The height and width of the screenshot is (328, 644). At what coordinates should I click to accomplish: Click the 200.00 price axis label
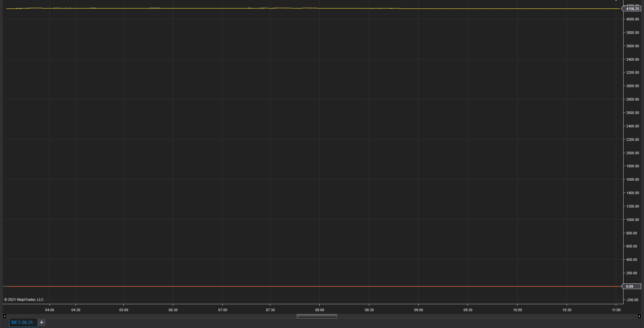(x=631, y=273)
